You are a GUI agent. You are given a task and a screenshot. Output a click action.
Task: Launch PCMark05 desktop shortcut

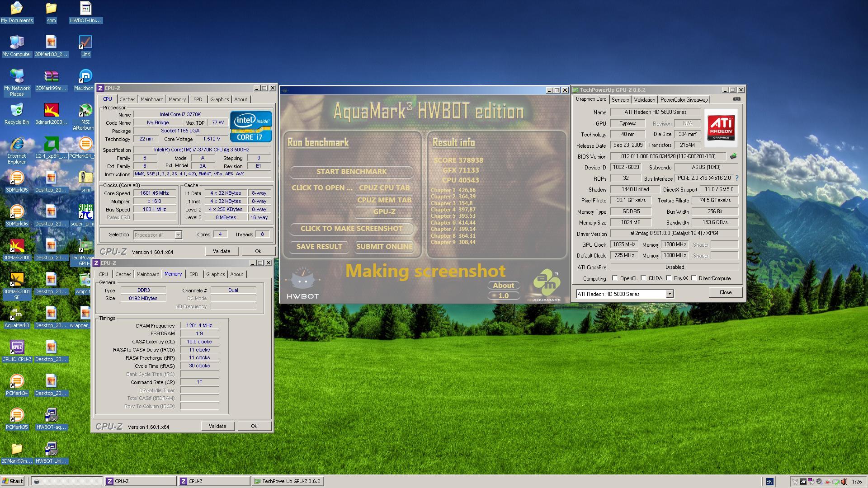click(17, 419)
